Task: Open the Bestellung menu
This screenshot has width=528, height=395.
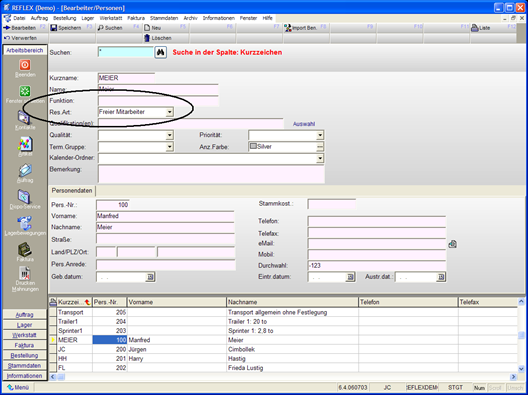Action: [x=65, y=18]
